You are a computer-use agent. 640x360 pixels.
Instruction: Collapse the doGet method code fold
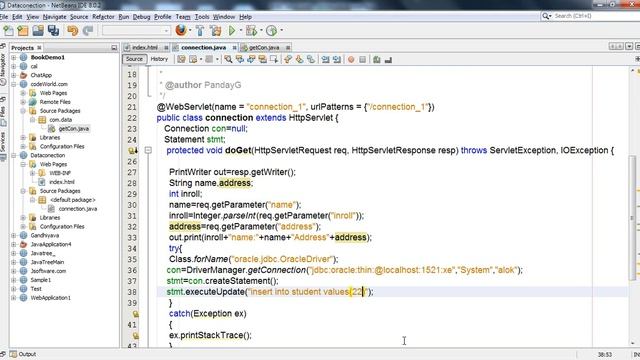click(x=148, y=150)
